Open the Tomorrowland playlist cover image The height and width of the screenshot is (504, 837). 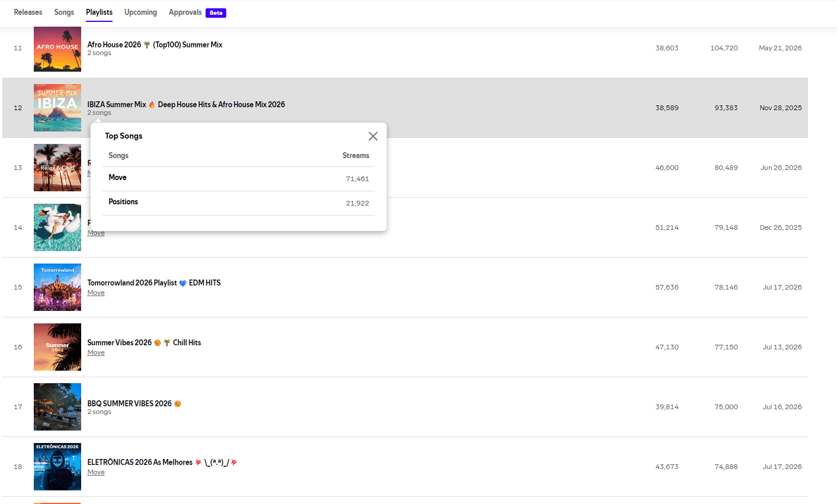coord(57,287)
